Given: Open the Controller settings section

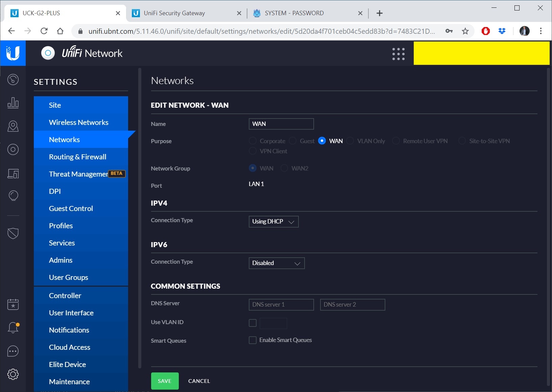Looking at the screenshot, I should click(81, 295).
